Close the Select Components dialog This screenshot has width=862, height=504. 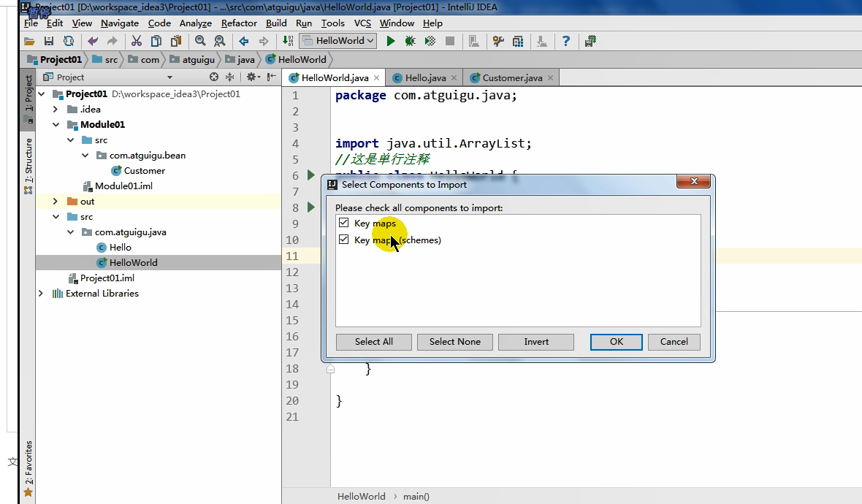click(693, 181)
